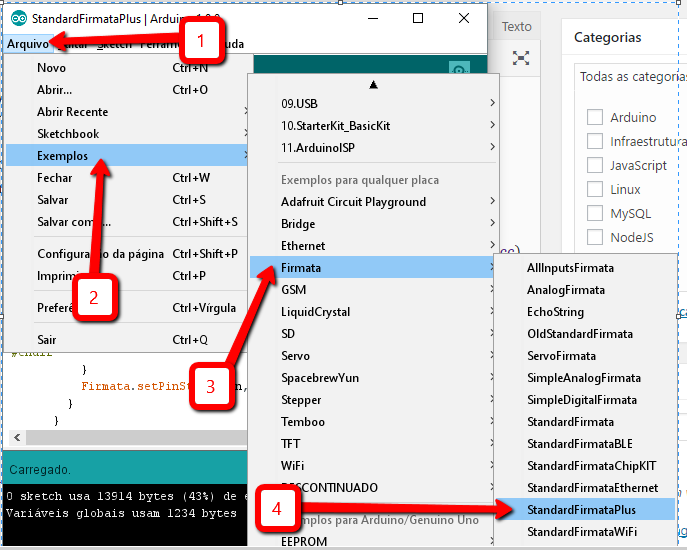The image size is (687, 550).
Task: Choose Salvar from the Arquivo menu
Action: (x=127, y=199)
